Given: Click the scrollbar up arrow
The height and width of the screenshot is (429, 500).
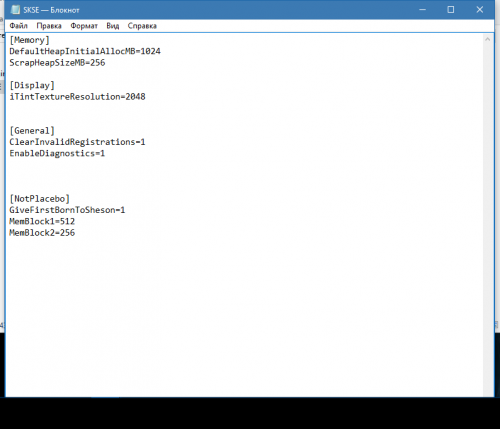Looking at the screenshot, I should point(488,39).
